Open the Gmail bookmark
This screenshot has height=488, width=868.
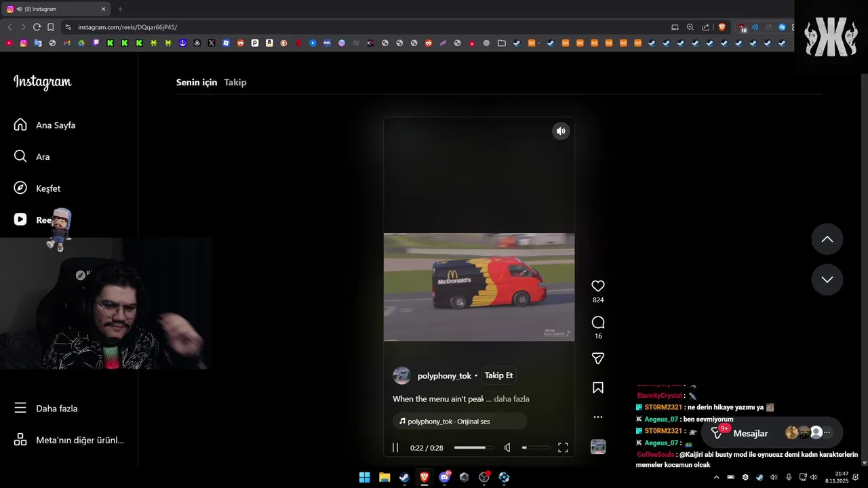tap(66, 43)
